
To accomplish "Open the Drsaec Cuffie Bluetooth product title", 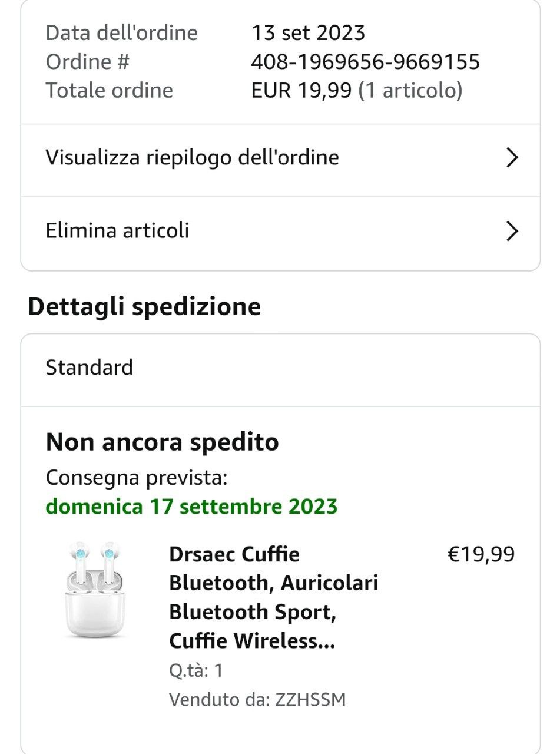I will click(x=273, y=597).
